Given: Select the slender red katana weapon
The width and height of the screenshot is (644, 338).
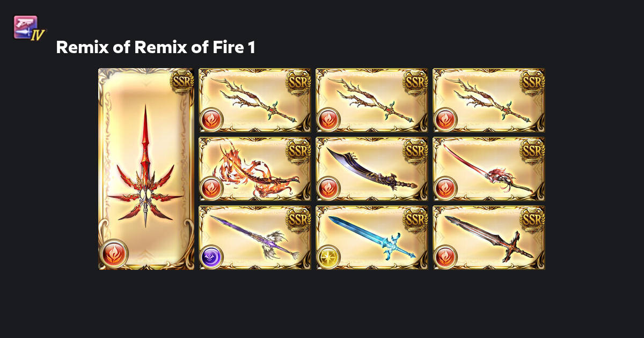Looking at the screenshot, I should coord(489,169).
